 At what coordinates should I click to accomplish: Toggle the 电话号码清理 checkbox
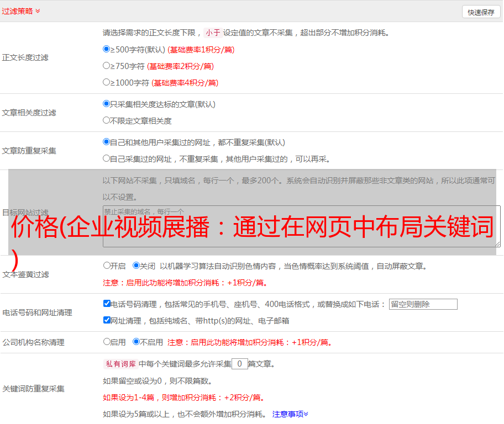pyautogui.click(x=107, y=304)
